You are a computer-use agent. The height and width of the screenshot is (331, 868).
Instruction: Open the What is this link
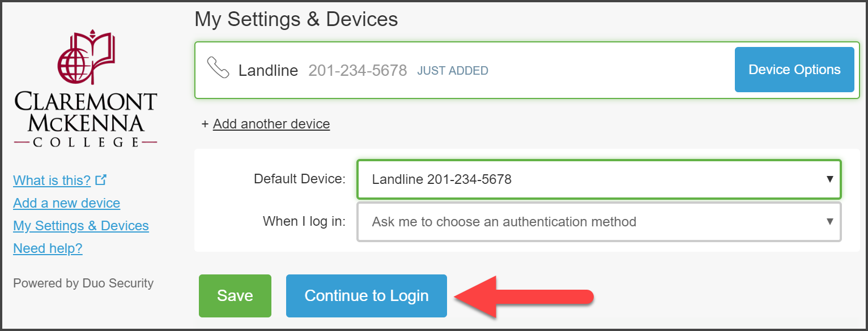point(52,180)
